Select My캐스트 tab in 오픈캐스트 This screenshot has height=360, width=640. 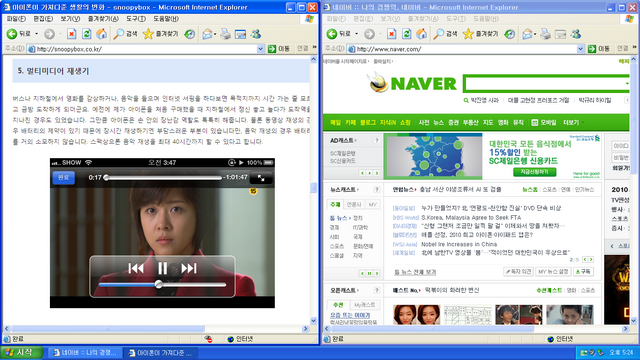(x=364, y=305)
